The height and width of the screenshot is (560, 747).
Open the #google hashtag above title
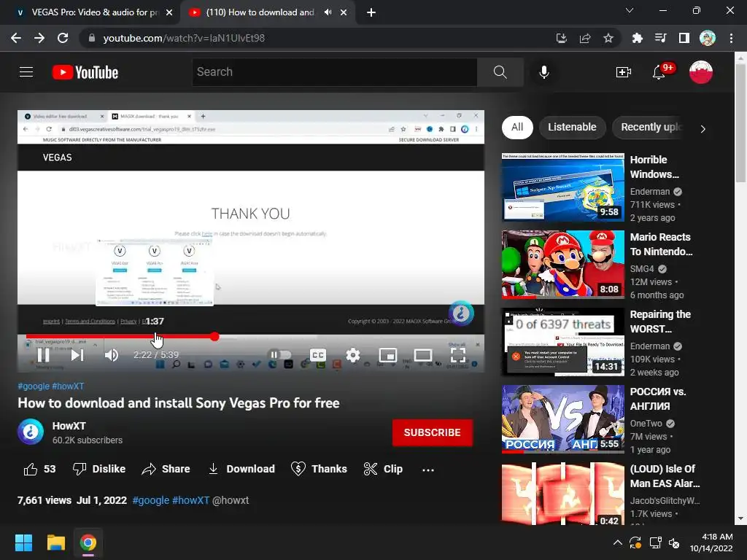coord(34,386)
